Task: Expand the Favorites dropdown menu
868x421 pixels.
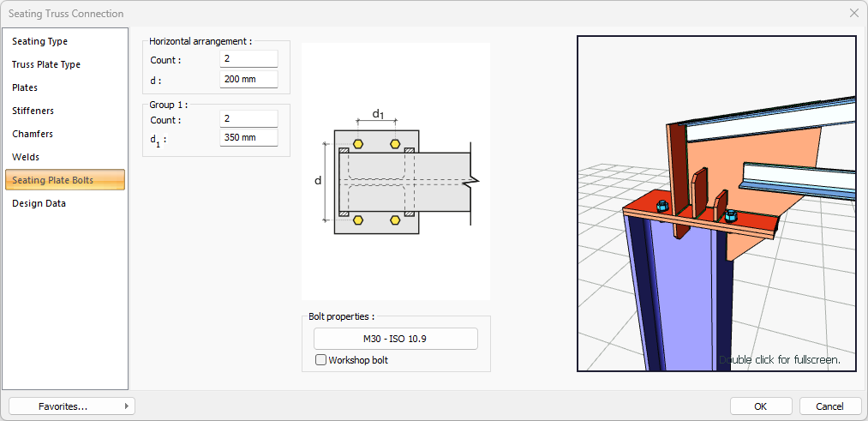Action: (71, 406)
